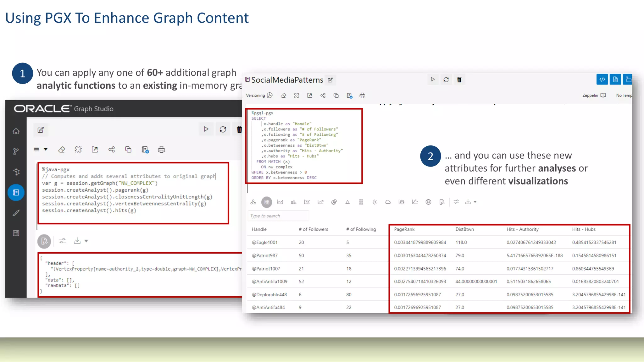Sort table by PageRank column header
This screenshot has width=644, height=362.
click(404, 229)
